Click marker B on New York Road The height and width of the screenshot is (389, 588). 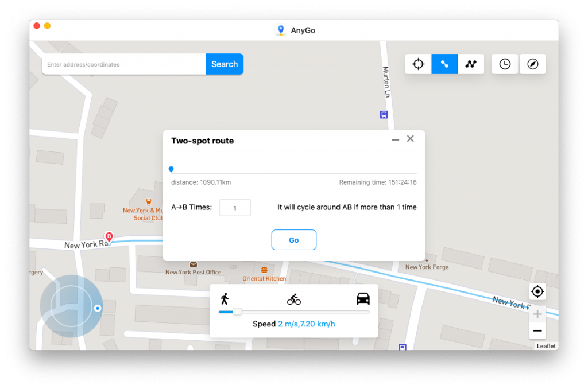[x=108, y=236]
